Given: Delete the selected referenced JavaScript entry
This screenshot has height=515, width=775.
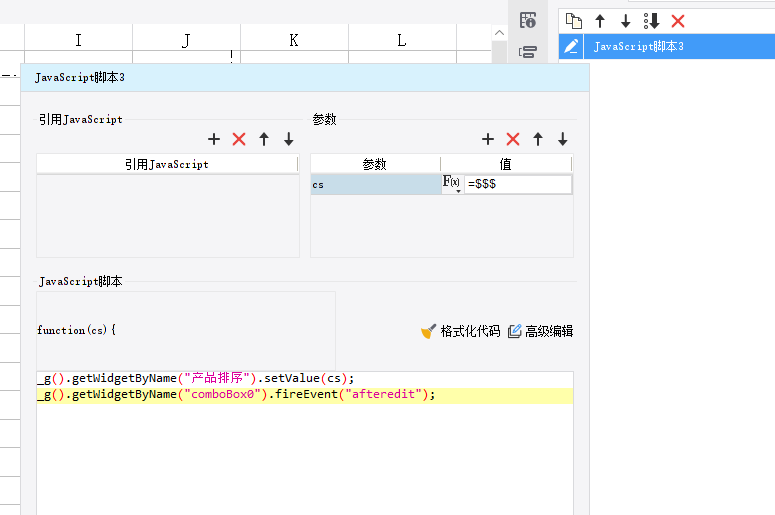Looking at the screenshot, I should [239, 139].
